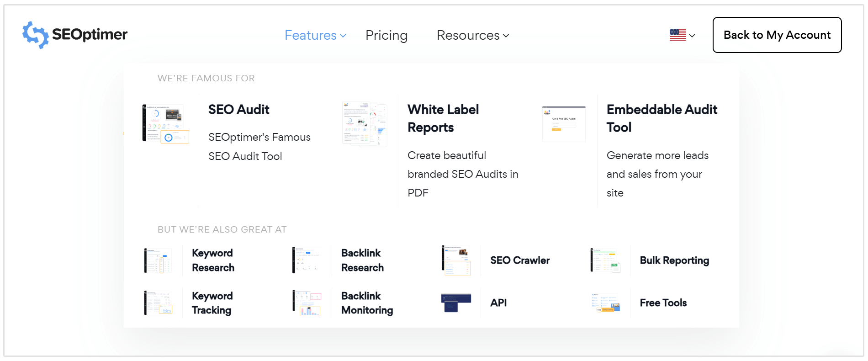Expand the Features dropdown menu
This screenshot has width=868, height=361.
coord(315,35)
